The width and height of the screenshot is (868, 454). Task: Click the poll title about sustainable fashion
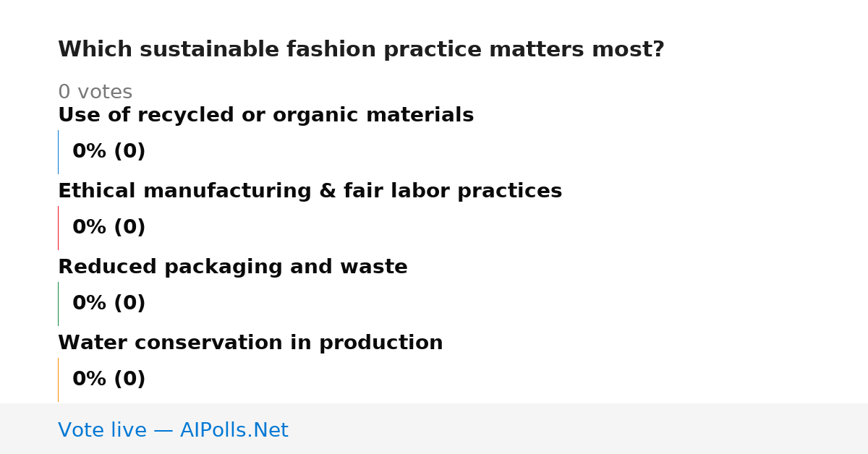pyautogui.click(x=361, y=50)
